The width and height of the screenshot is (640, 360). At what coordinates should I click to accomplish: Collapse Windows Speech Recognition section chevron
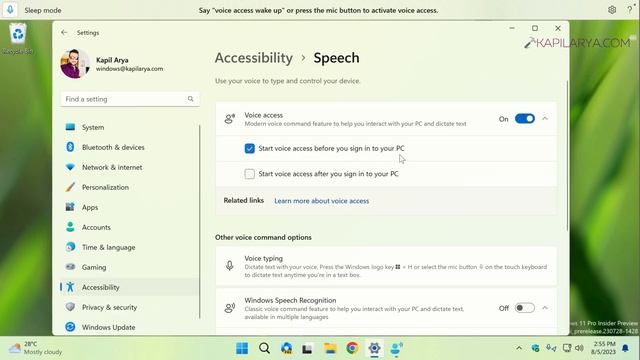pyautogui.click(x=545, y=308)
